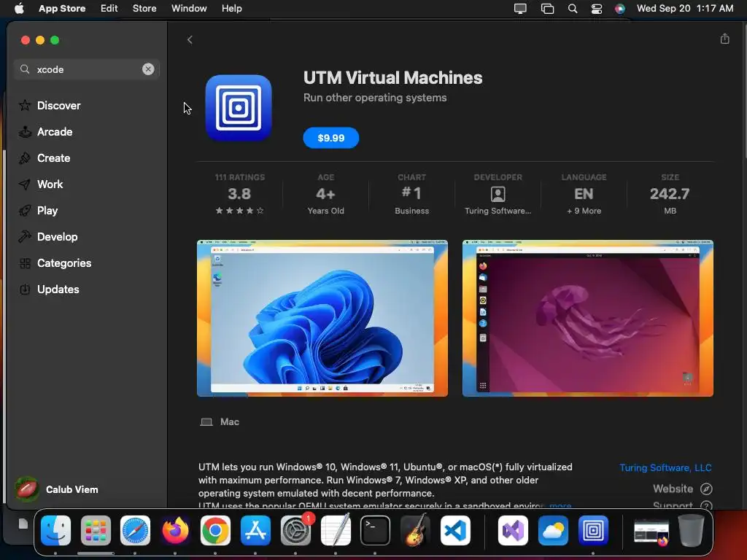Screen dimensions: 747x560
Task: Activate Siri from the menu bar
Action: pyautogui.click(x=620, y=9)
